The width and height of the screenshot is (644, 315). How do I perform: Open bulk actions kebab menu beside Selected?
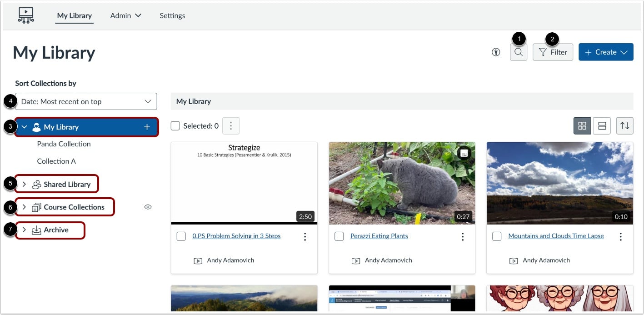[231, 126]
